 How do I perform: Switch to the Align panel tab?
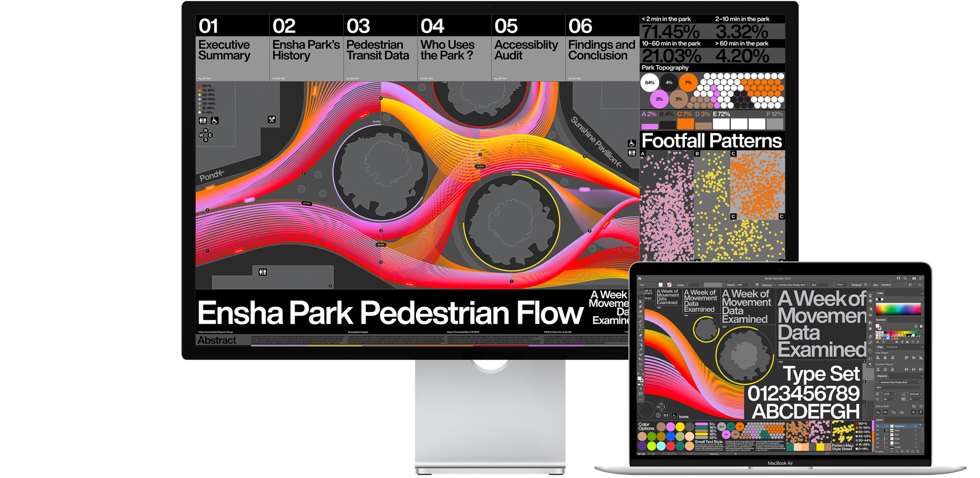coord(880,347)
